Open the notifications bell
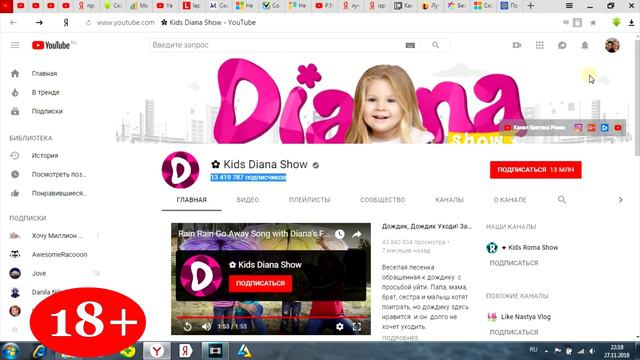Viewport: 640px width, 360px height. pos(585,45)
